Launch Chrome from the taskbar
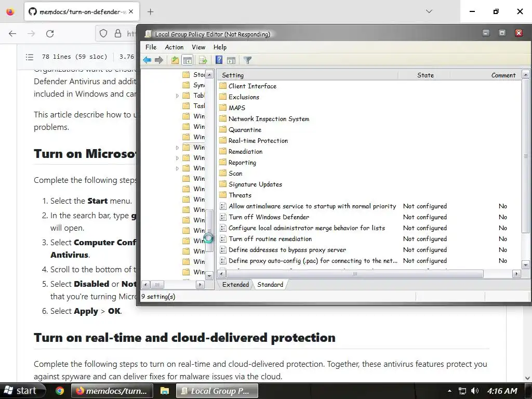 (x=60, y=391)
